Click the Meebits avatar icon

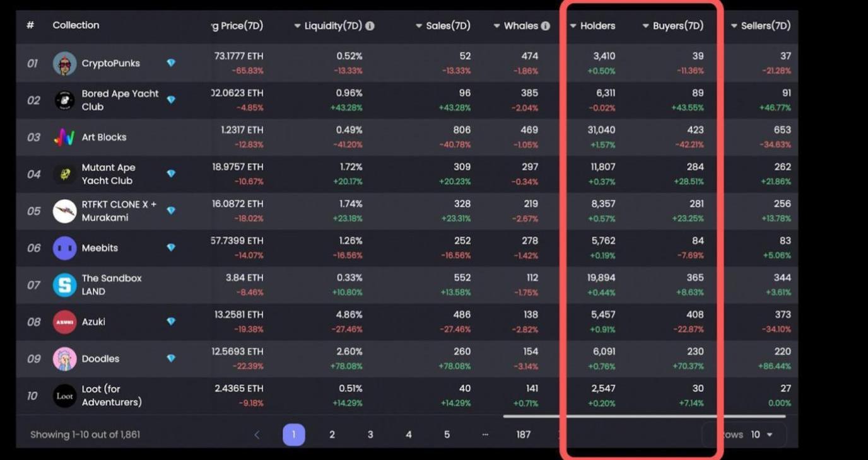click(64, 248)
